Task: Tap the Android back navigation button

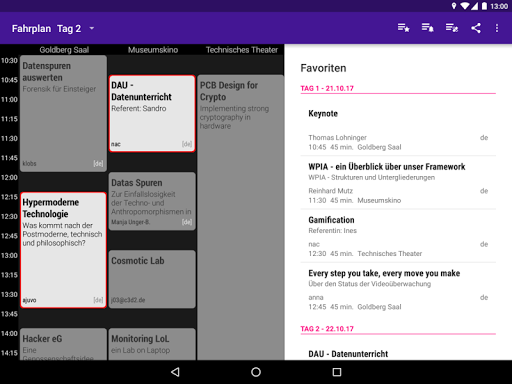Action: pos(175,372)
